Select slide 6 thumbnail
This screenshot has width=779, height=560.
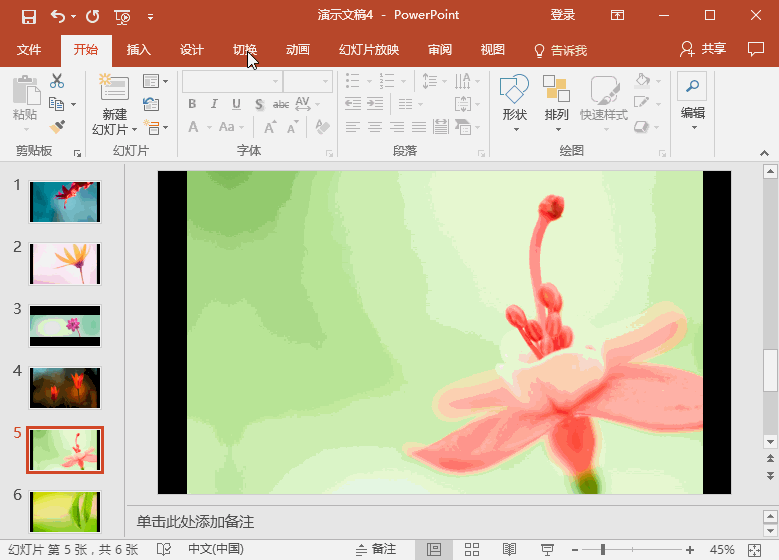pos(65,511)
